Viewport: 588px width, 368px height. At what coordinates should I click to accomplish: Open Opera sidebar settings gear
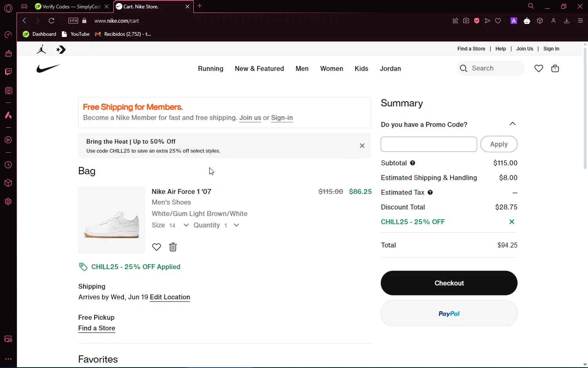8,202
